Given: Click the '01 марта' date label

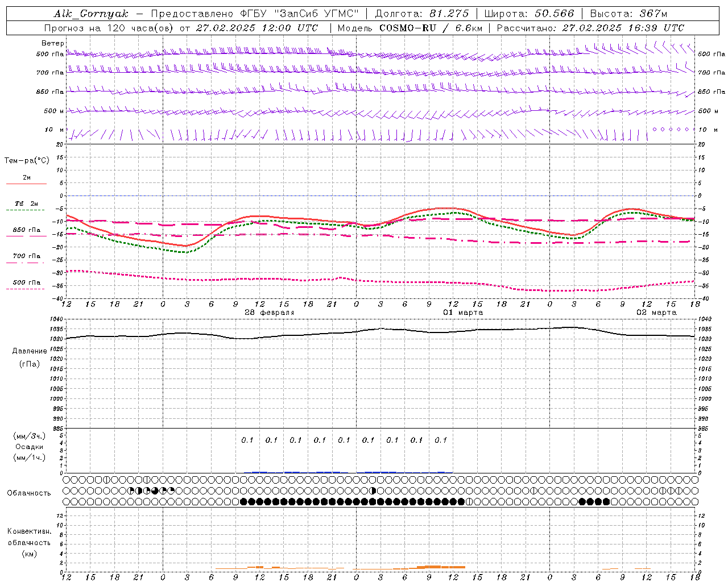Looking at the screenshot, I should point(464,313).
